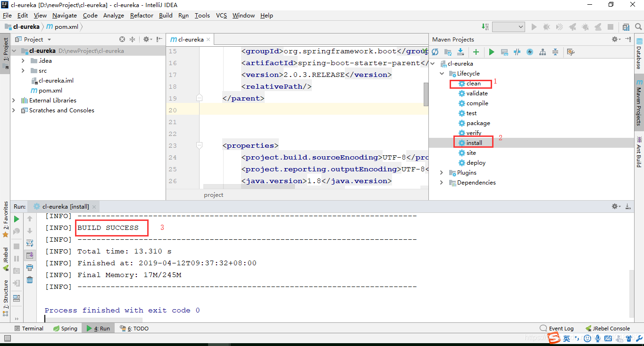Image resolution: width=644 pixels, height=346 pixels.
Task: Print the Run console output
Action: (x=30, y=268)
